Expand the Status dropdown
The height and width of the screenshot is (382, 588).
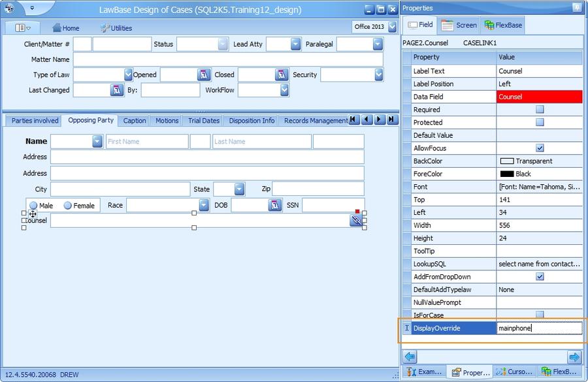223,44
